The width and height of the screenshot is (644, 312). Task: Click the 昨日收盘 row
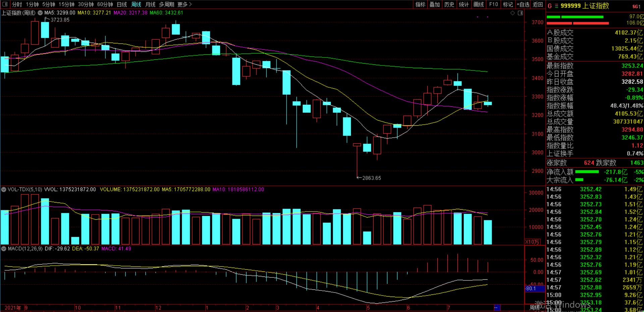coord(595,82)
